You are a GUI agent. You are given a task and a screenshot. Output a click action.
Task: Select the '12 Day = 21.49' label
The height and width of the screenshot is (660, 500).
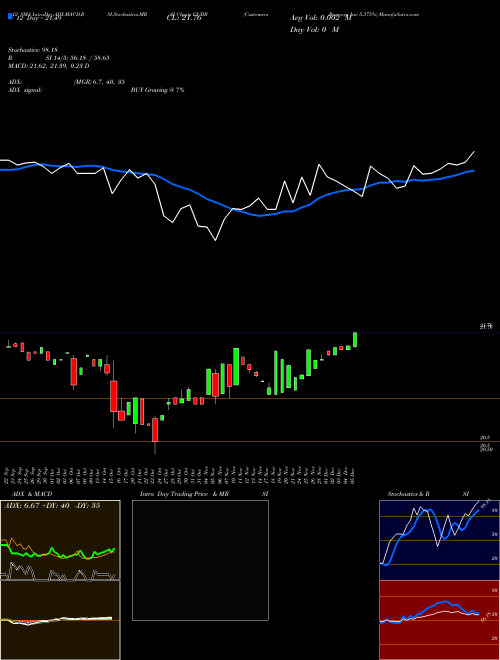(37, 19)
